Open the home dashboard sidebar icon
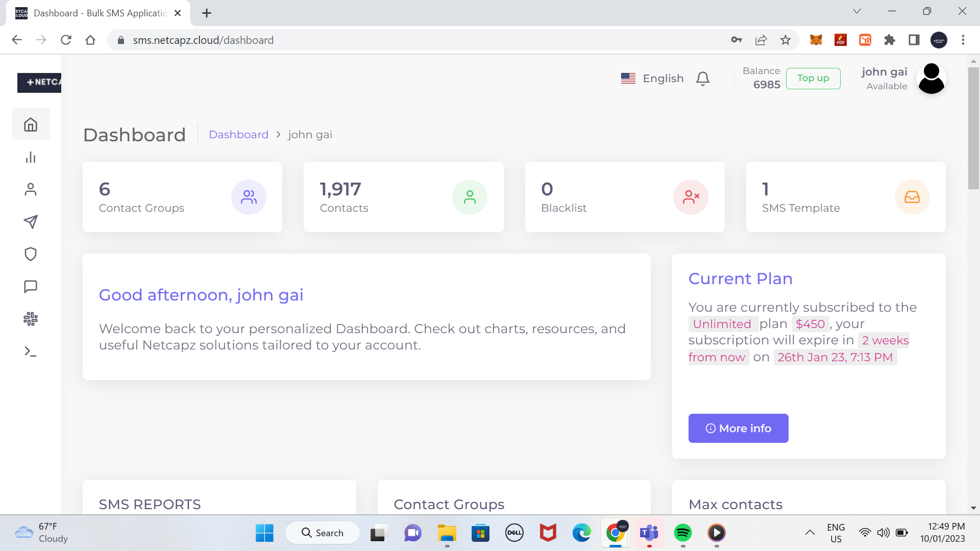The height and width of the screenshot is (551, 980). [x=31, y=124]
